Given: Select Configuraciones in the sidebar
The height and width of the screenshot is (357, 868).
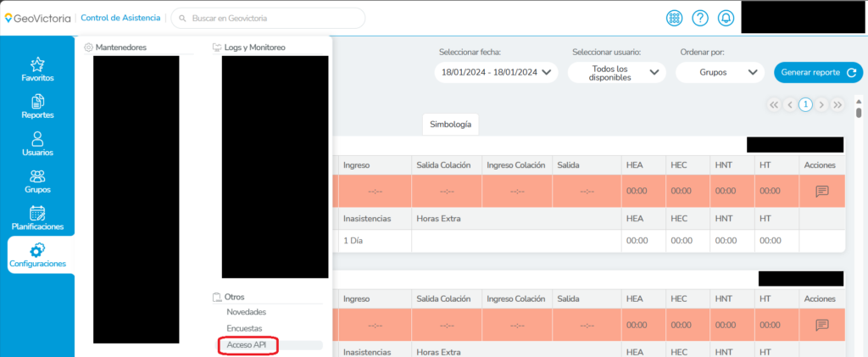Looking at the screenshot, I should coord(41,254).
